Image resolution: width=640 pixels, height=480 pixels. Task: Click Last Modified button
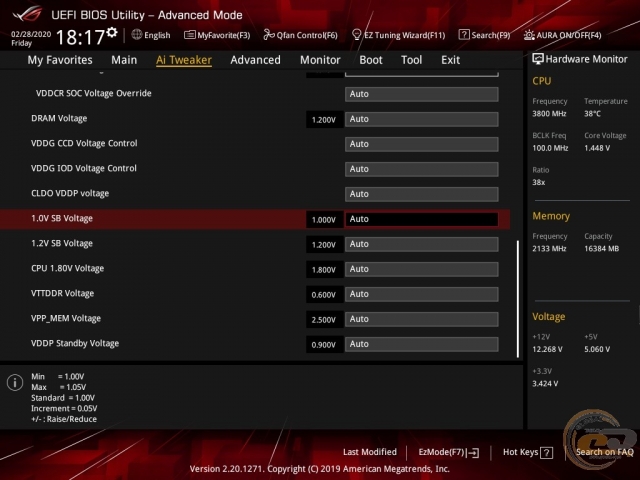pyautogui.click(x=370, y=452)
